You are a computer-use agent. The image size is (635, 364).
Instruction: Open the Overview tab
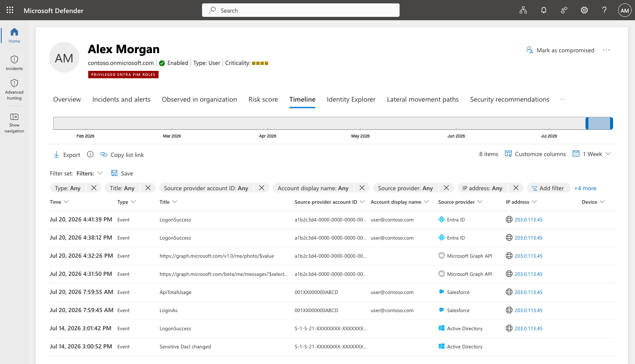[x=67, y=100]
